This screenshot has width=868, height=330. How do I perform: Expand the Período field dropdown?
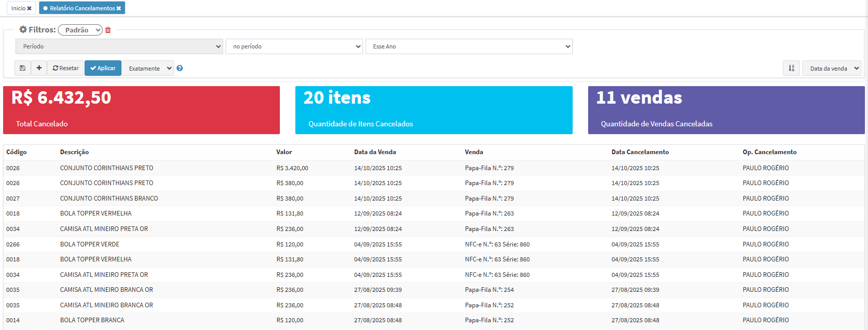coord(119,46)
